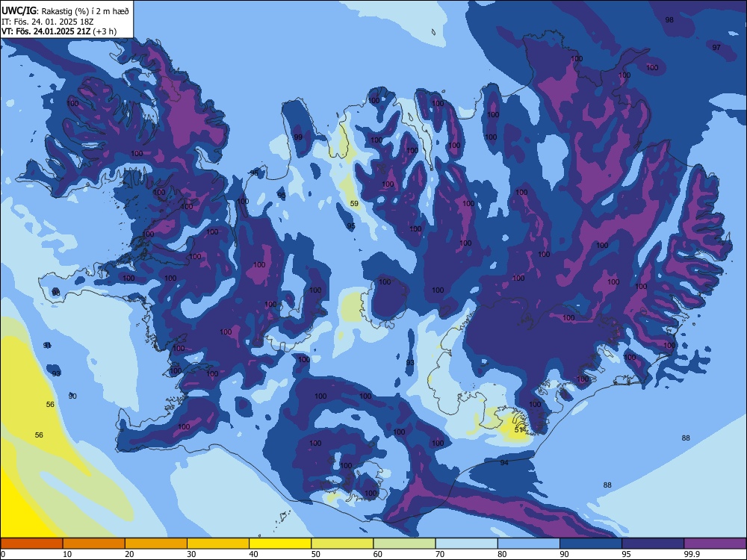Image resolution: width=747 pixels, height=560 pixels.
Task: Click legend scale tick label '80'
Action: pyautogui.click(x=502, y=554)
